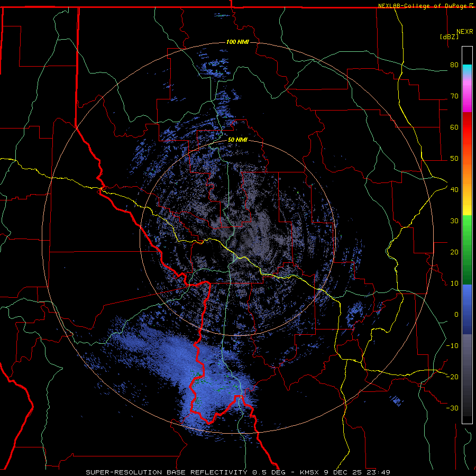Click the green segment of the color bar
Screen dimensions: 476x476
pyautogui.click(x=467, y=250)
